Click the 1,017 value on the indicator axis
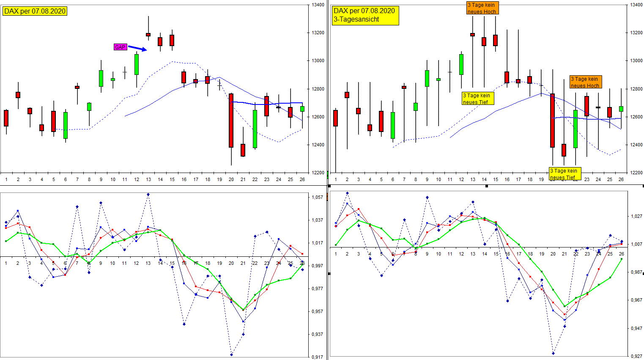The image size is (644, 360). (318, 243)
